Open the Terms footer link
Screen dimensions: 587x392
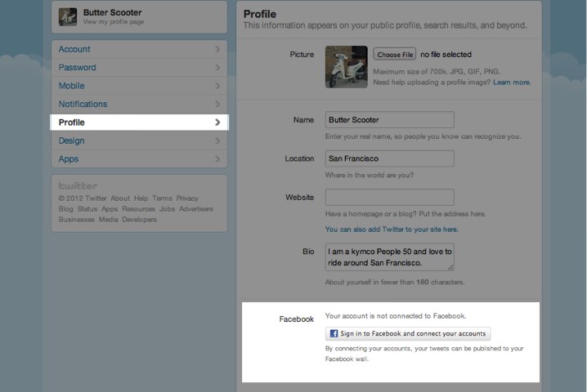coord(162,198)
